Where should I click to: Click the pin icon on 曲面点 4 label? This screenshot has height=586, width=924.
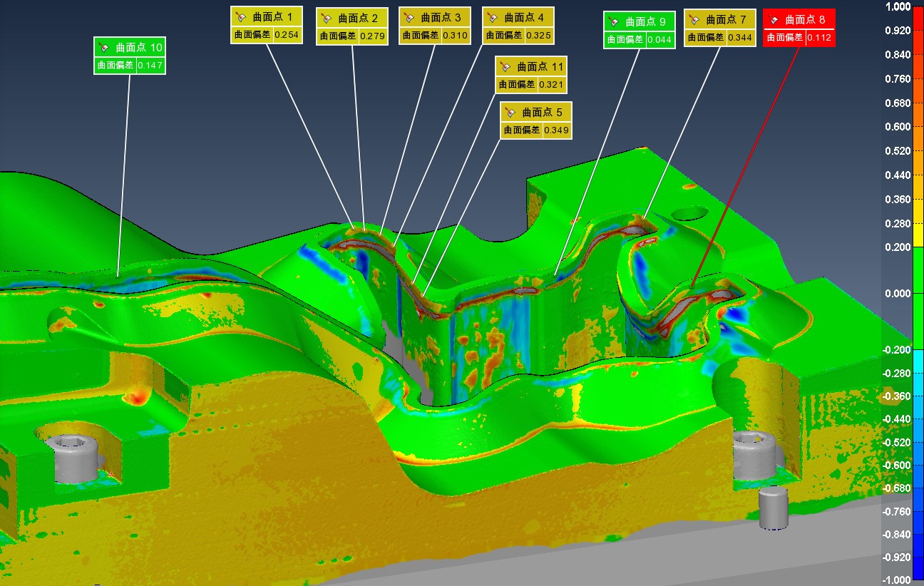(x=493, y=17)
